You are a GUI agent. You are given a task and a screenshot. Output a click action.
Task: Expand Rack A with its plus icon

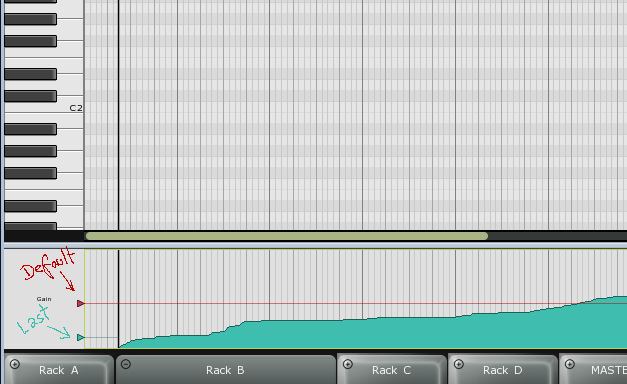point(15,364)
